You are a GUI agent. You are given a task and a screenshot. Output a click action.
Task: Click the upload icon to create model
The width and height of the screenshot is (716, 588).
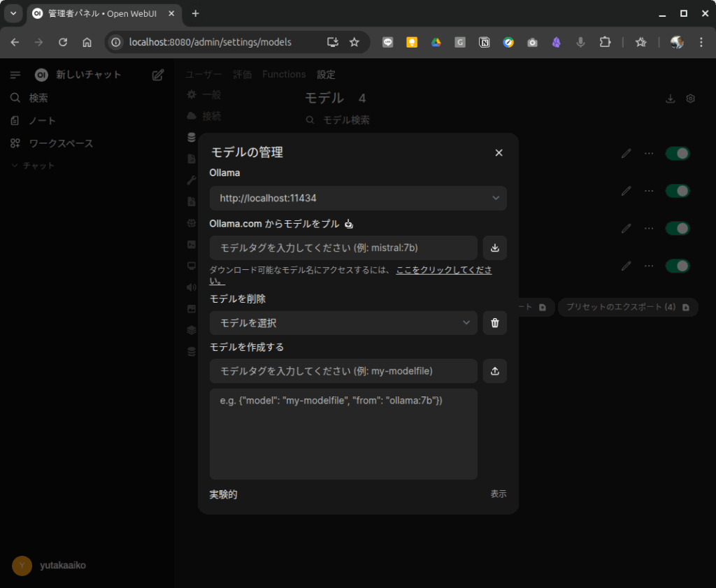point(495,371)
